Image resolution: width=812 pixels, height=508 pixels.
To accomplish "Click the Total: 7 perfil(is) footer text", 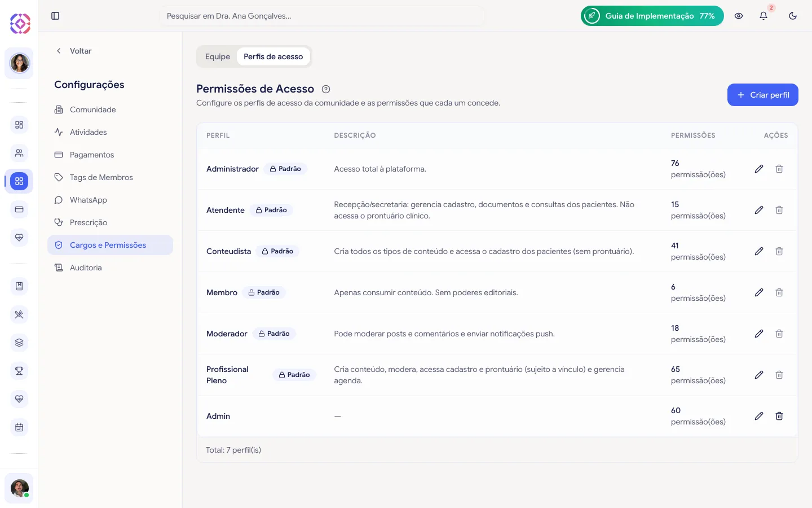I will (x=233, y=450).
